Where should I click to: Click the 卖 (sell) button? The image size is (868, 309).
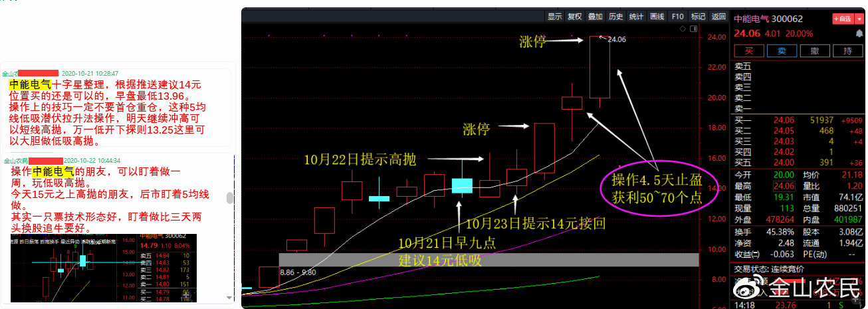pyautogui.click(x=782, y=51)
